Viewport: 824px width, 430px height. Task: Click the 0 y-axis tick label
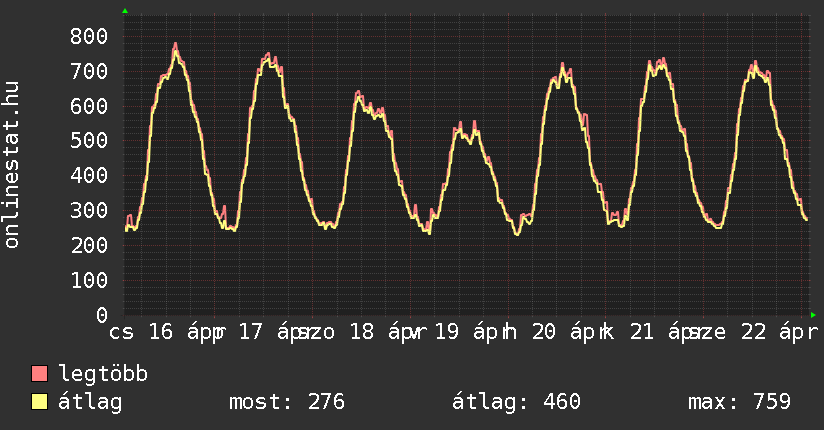pos(101,315)
